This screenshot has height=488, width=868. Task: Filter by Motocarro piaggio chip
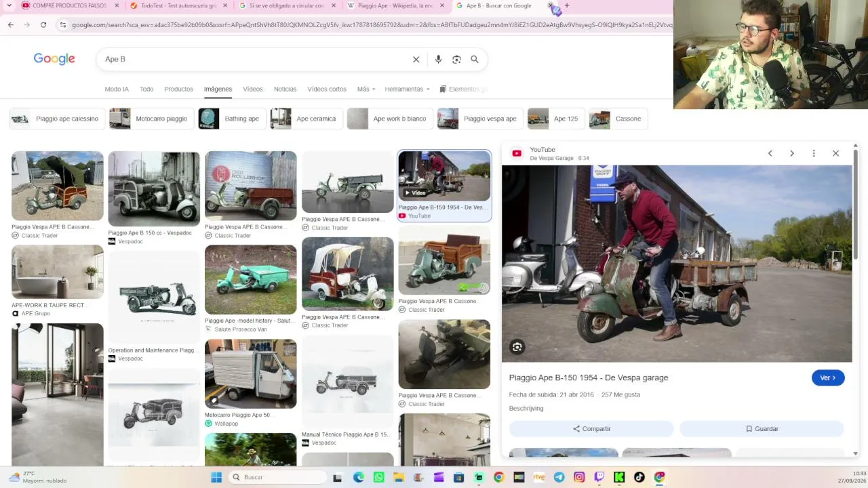point(151,119)
